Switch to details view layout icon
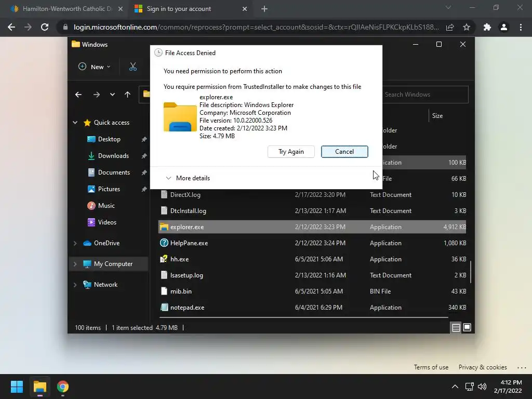532x399 pixels. tap(456, 327)
